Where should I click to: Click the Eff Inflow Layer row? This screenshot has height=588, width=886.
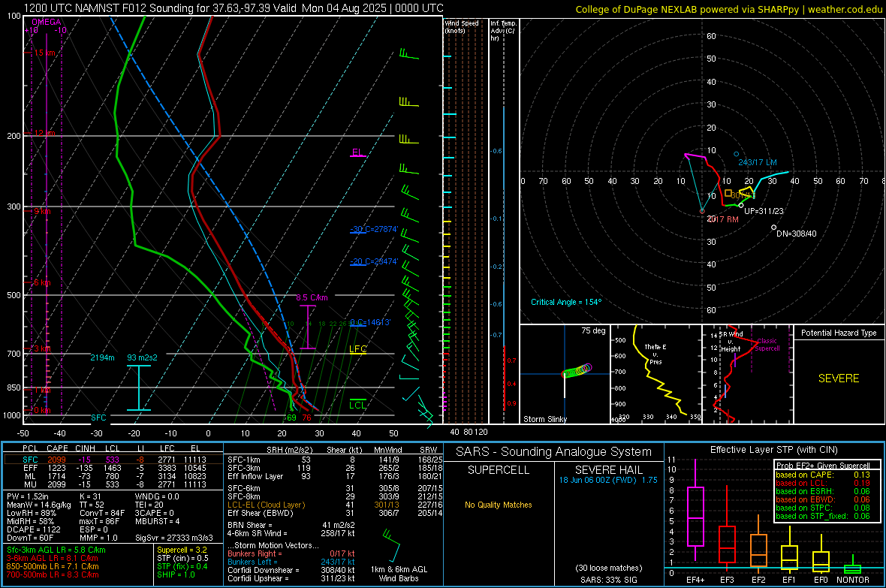[335, 476]
